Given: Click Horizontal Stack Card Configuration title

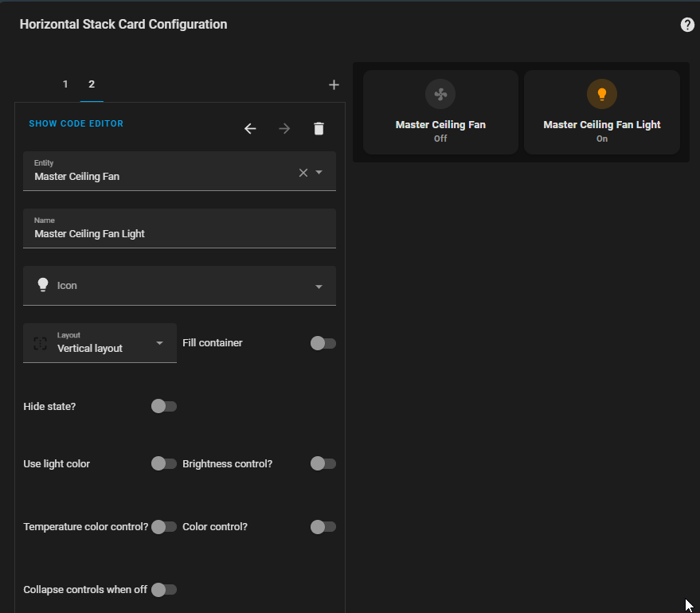Looking at the screenshot, I should tap(123, 24).
